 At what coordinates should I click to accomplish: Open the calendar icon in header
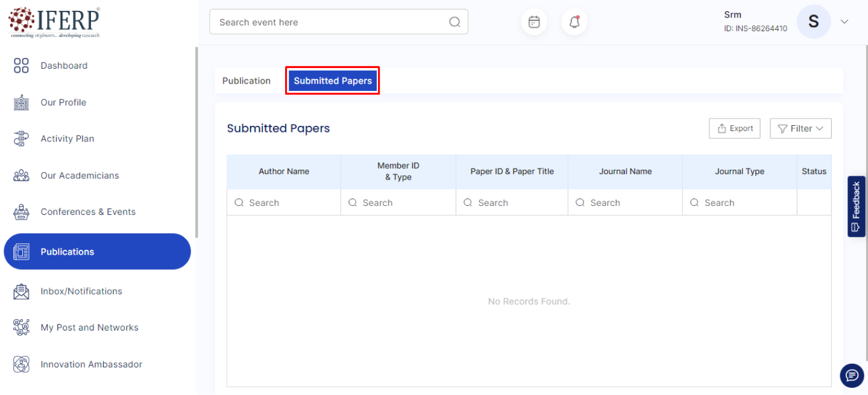[534, 22]
